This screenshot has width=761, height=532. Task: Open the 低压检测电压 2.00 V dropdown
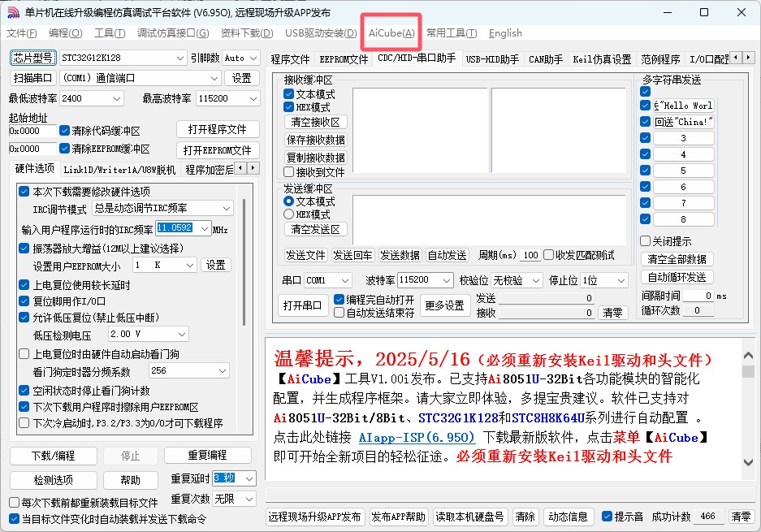tap(148, 334)
